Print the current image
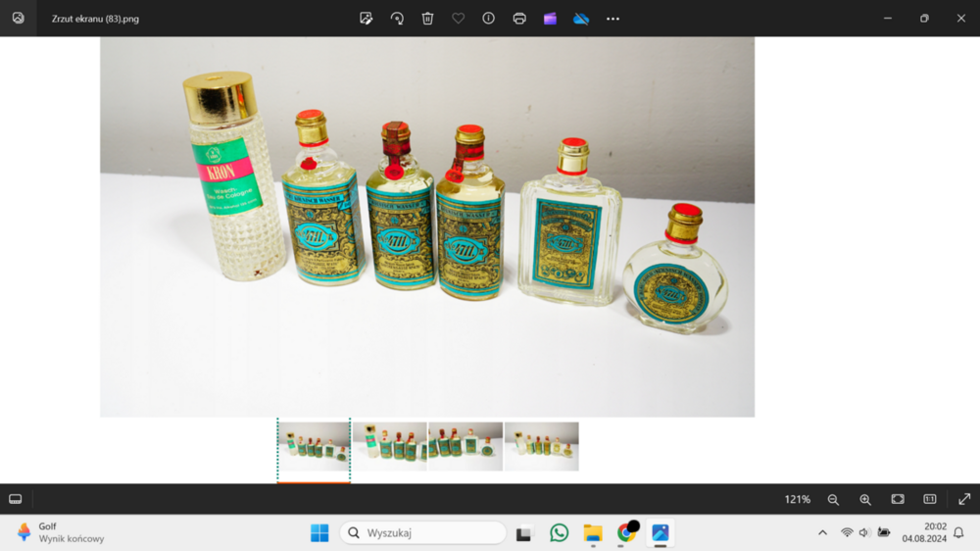The width and height of the screenshot is (980, 551). (519, 19)
